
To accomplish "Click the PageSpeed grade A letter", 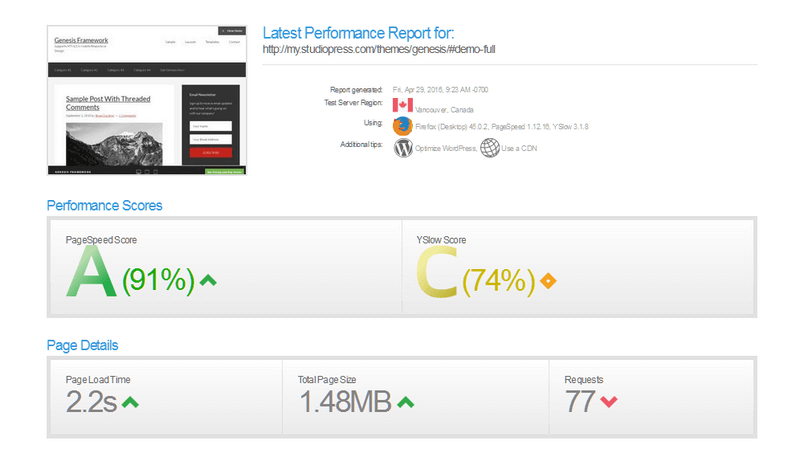I will pos(91,271).
